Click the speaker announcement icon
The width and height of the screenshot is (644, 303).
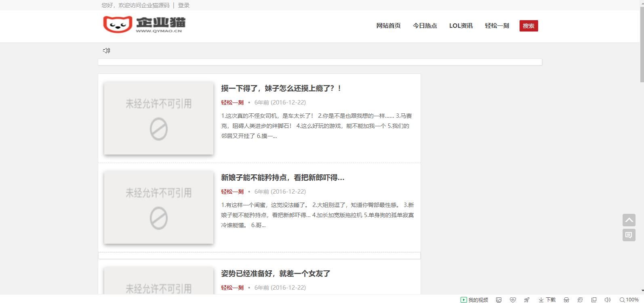pyautogui.click(x=106, y=50)
